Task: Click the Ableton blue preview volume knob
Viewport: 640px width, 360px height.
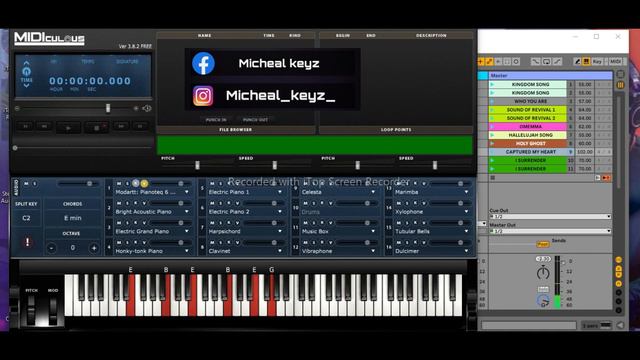Action: point(542,301)
